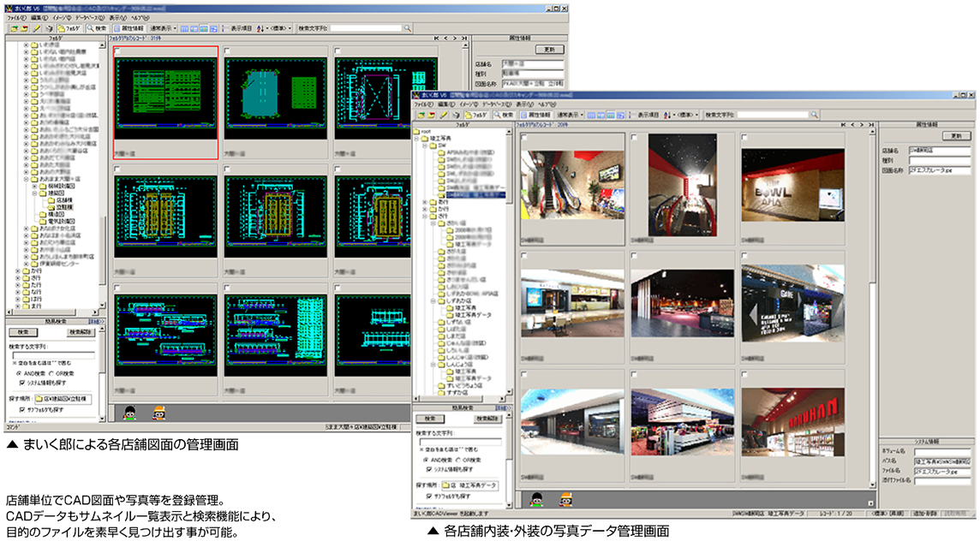Click 店舗名 input field in front attribute panel
980x541 pixels.
coord(940,152)
